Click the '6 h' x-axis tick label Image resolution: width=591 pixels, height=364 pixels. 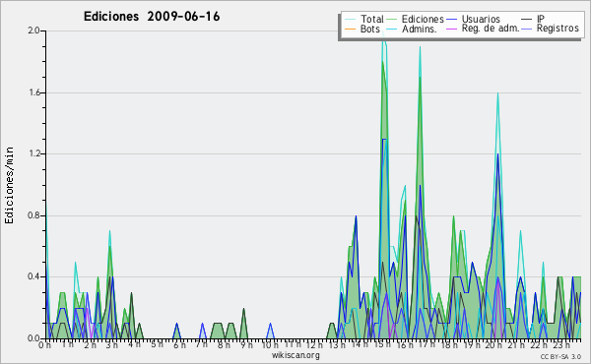[x=179, y=345]
